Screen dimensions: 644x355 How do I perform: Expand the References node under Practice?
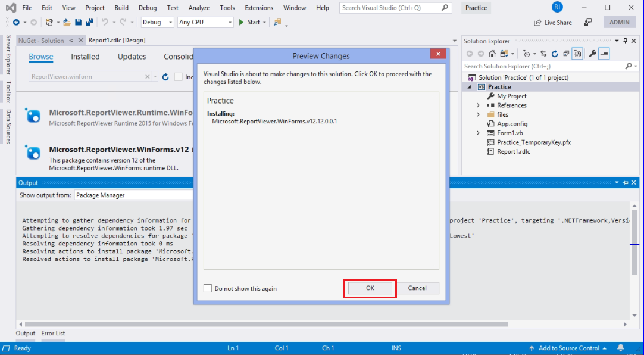(x=479, y=105)
